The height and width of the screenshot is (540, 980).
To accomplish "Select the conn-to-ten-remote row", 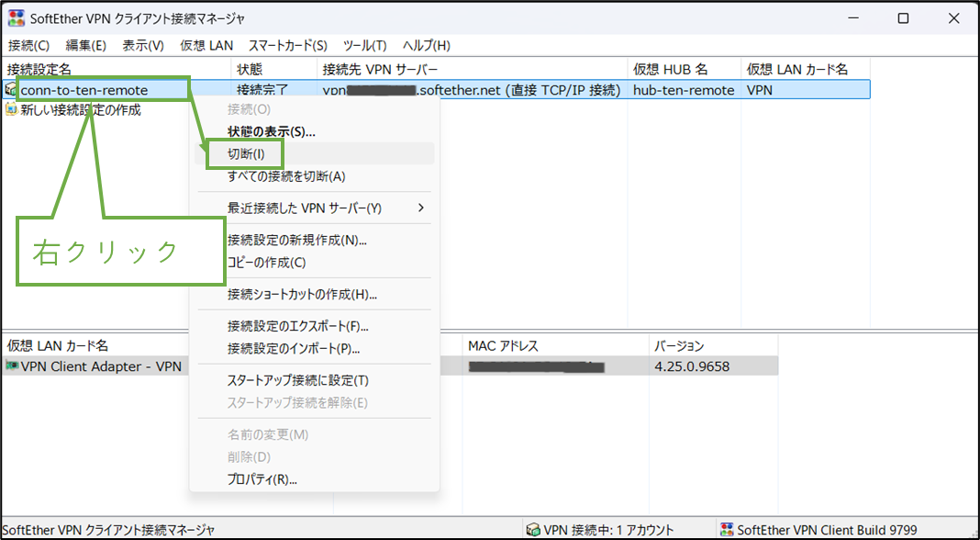I will click(x=436, y=90).
